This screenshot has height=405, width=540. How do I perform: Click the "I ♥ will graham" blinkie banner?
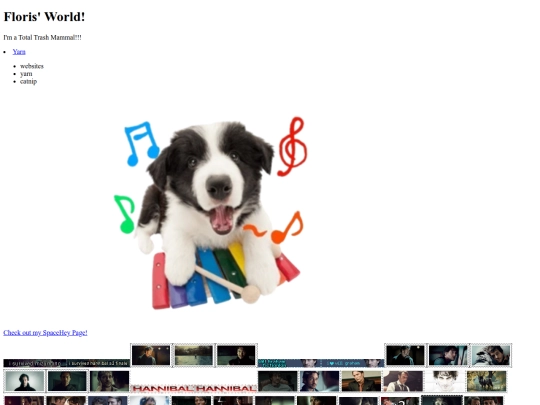click(x=352, y=363)
